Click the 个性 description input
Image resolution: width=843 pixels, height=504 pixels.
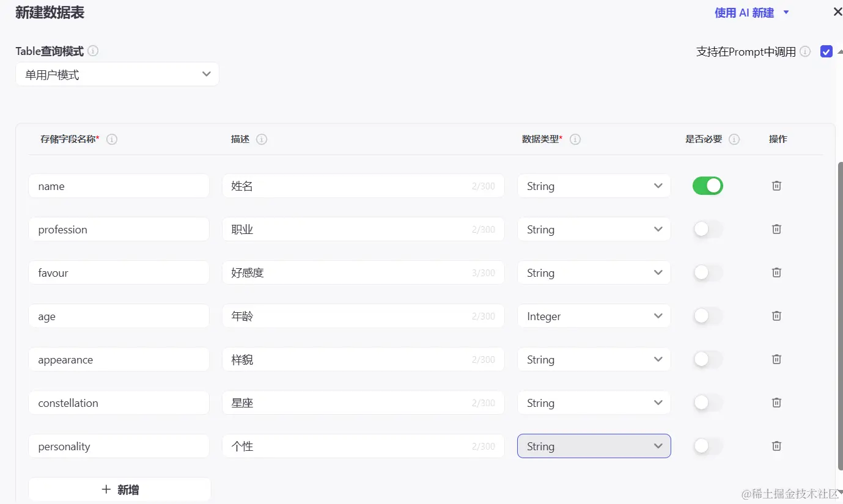point(363,446)
